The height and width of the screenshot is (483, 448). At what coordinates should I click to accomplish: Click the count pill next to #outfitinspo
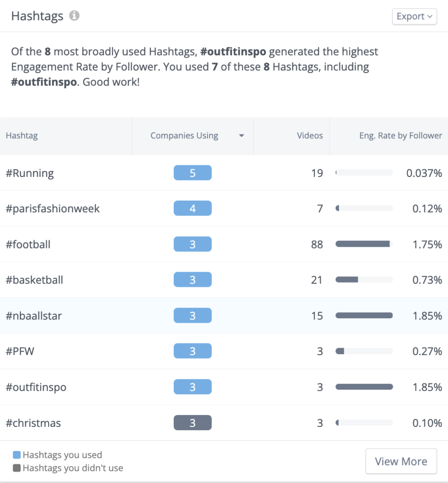click(193, 387)
